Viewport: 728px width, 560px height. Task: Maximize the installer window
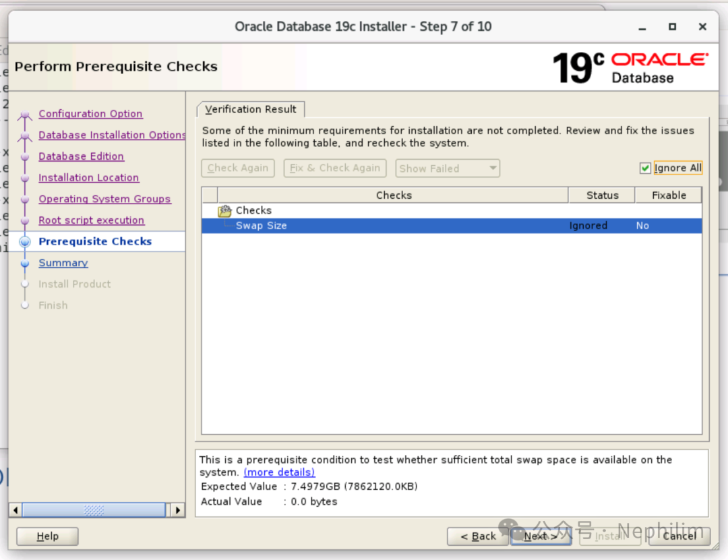tap(672, 27)
